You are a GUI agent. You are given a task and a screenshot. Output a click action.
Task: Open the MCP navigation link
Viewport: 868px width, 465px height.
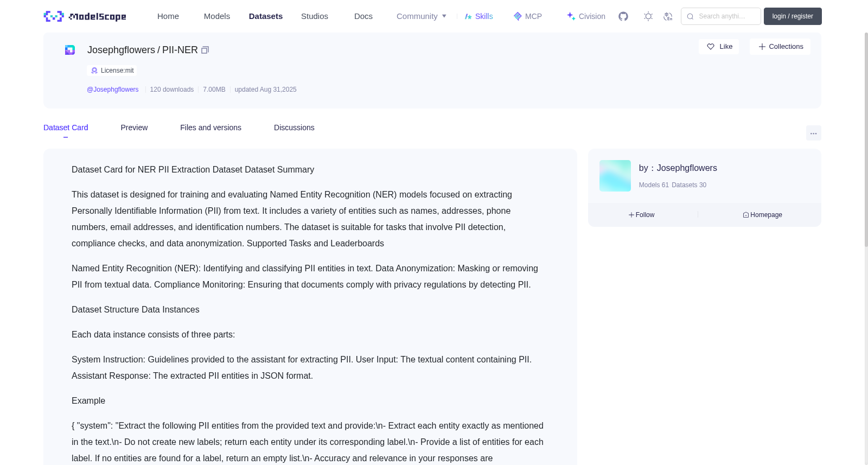528,16
